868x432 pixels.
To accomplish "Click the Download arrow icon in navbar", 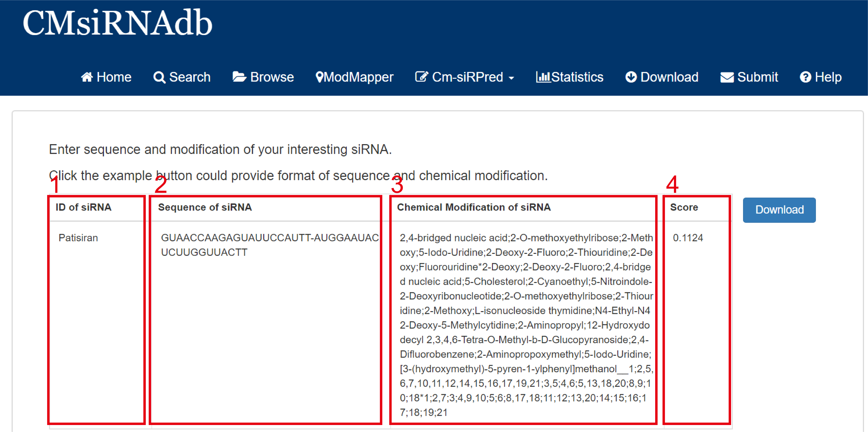I will [631, 77].
